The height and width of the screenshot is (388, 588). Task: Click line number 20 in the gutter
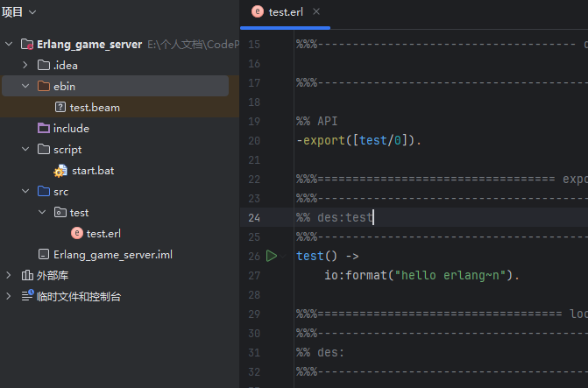(x=254, y=141)
